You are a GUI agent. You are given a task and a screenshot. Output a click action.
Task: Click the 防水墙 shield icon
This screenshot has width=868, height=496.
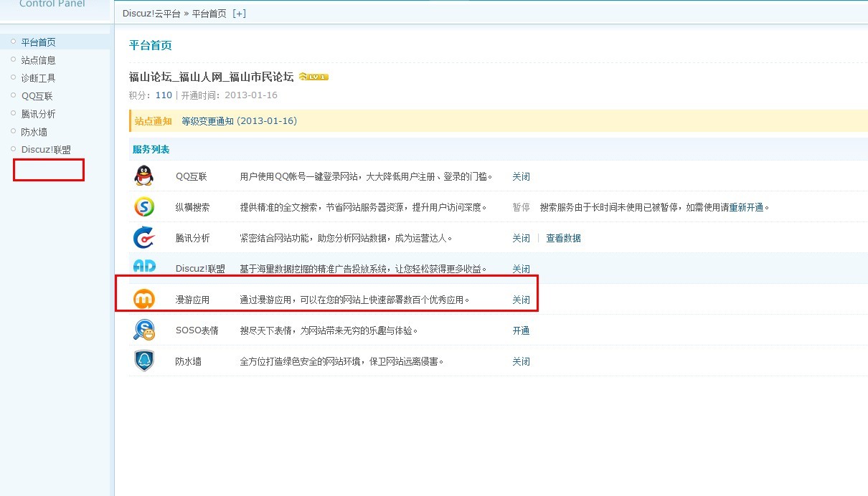point(144,361)
